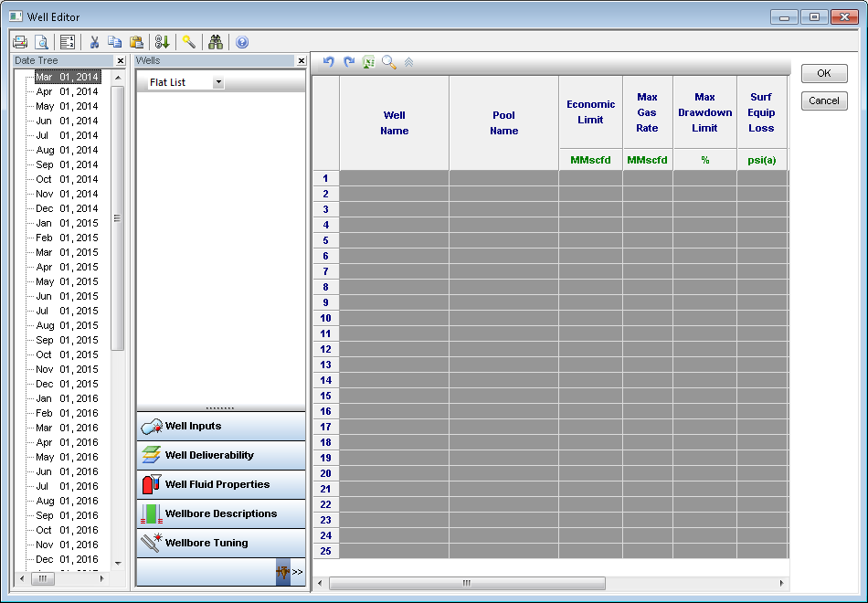Select Jan 01, 2015 in Date Tree
868x603 pixels.
[67, 223]
